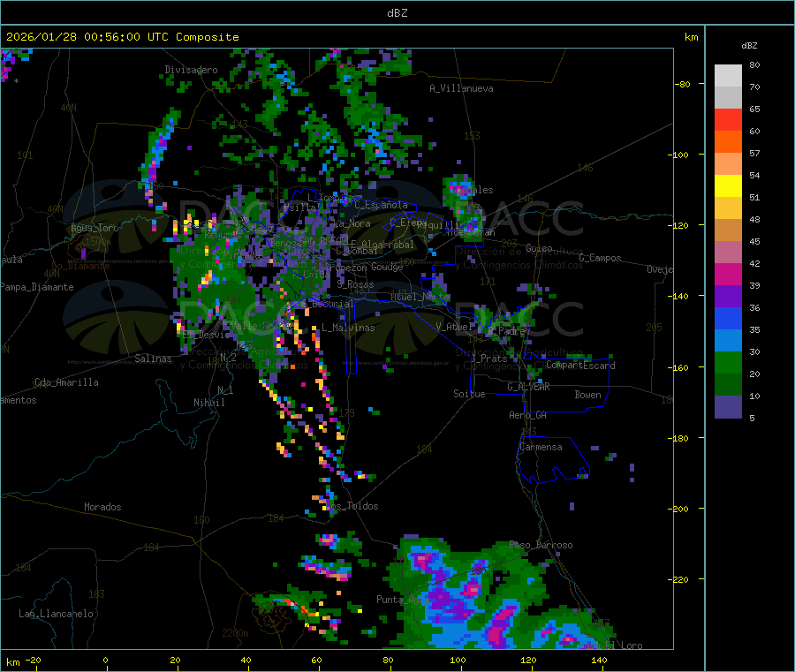Click the timestamp '2026/01/28 00:56:00 UTC Composite'
Viewport: 795px width, 672px height.
(122, 37)
